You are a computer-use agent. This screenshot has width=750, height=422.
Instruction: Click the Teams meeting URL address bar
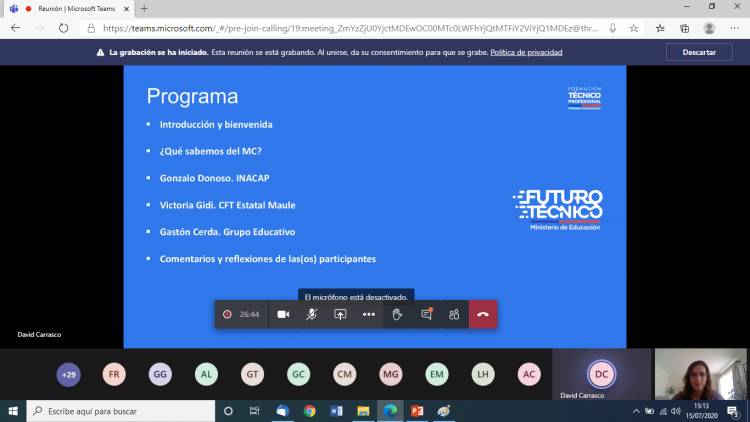tap(350, 28)
